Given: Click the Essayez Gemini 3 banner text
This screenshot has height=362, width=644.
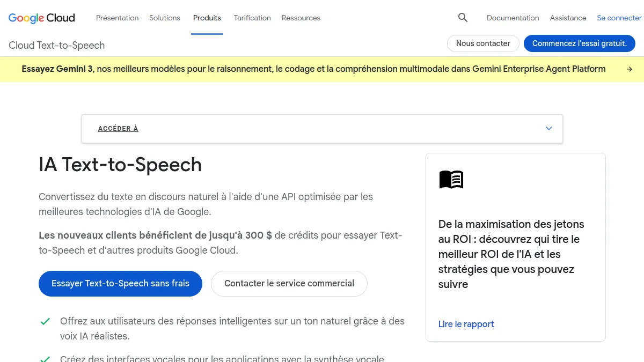Looking at the screenshot, I should coord(313,69).
